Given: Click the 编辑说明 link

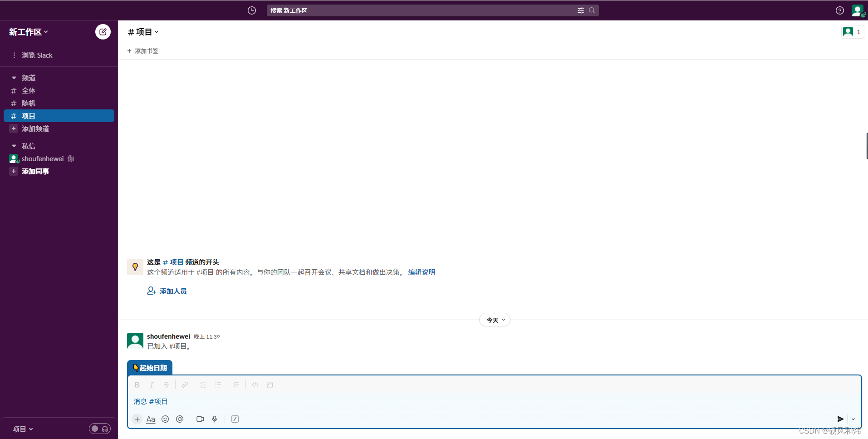Looking at the screenshot, I should coord(422,272).
